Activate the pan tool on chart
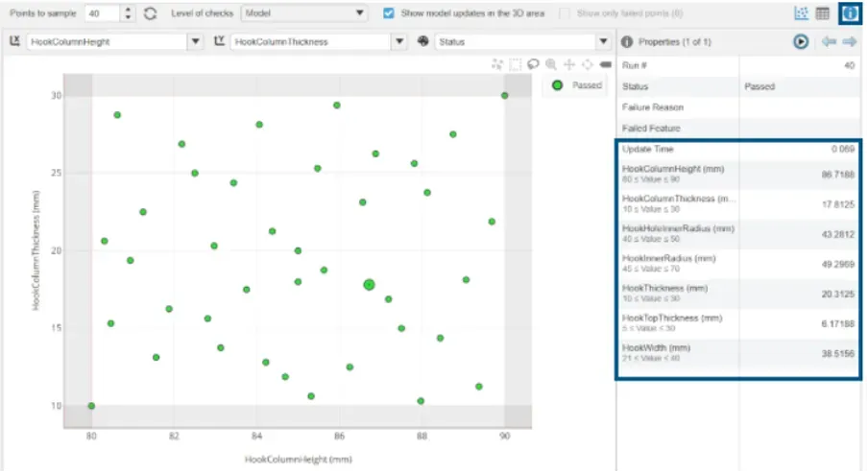This screenshot has width=868, height=472. pos(568,64)
